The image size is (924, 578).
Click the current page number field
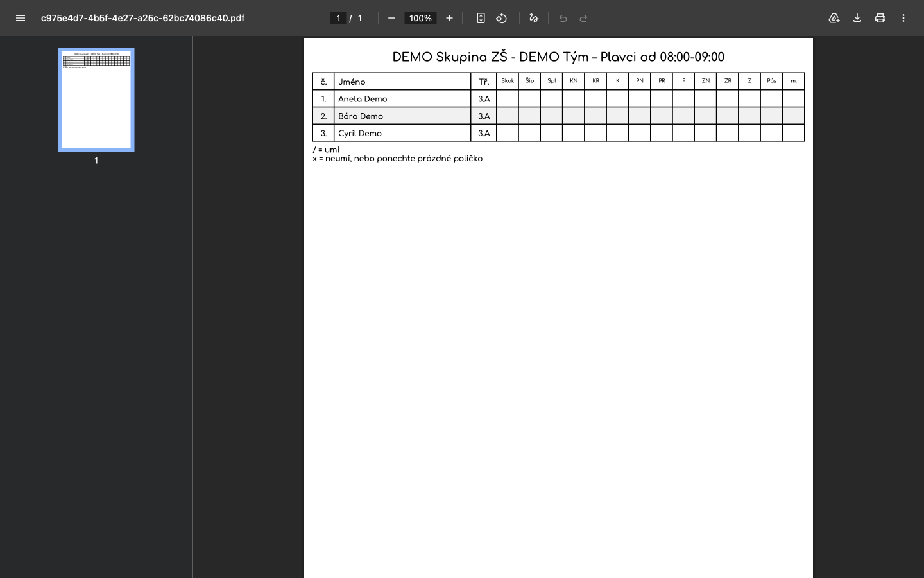point(338,18)
